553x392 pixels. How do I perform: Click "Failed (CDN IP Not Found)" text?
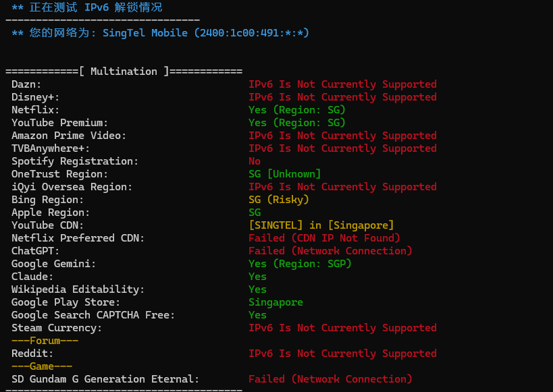(x=324, y=238)
